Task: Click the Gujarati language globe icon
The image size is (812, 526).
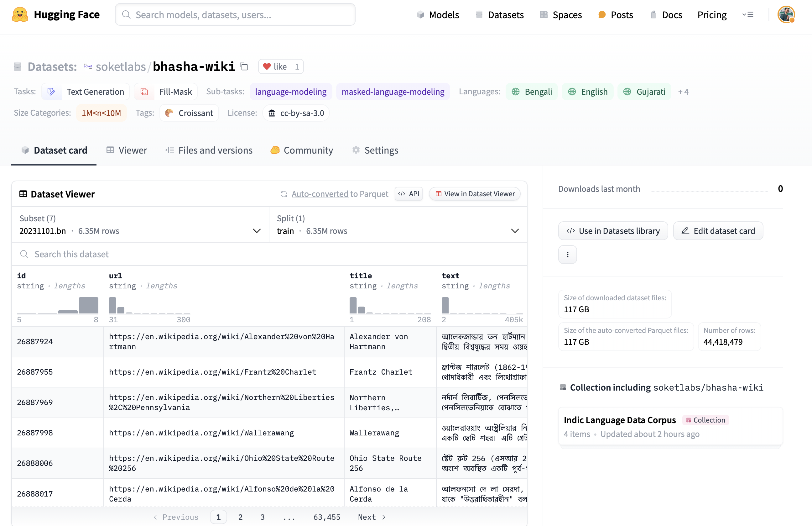Action: (x=627, y=92)
